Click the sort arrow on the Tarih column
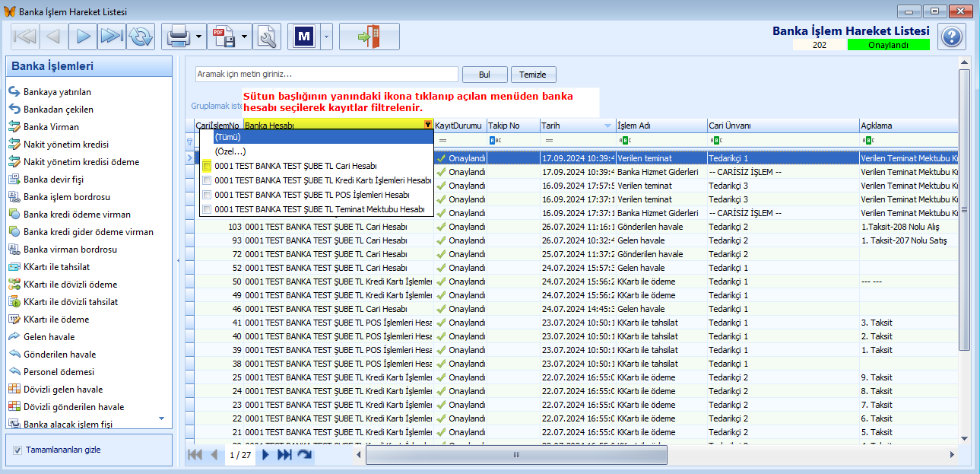Screen dimensions: 980x474 (x=607, y=126)
